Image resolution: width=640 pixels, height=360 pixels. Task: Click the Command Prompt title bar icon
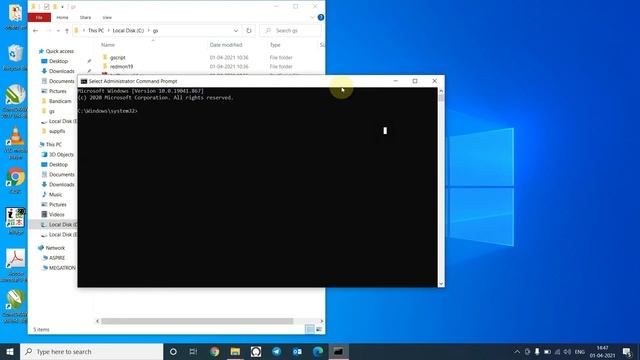click(x=84, y=81)
